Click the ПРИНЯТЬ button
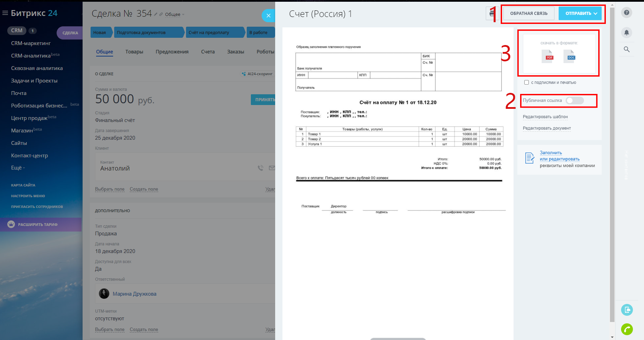 (263, 99)
